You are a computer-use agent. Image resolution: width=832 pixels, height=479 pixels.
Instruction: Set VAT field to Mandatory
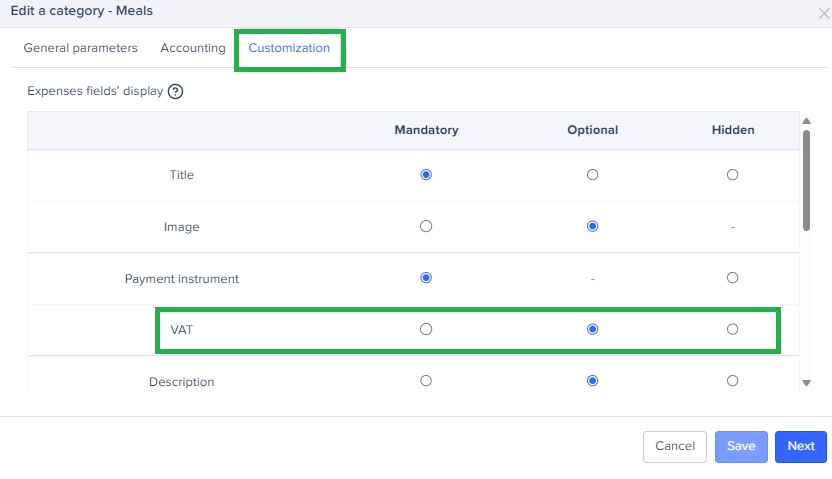426,329
